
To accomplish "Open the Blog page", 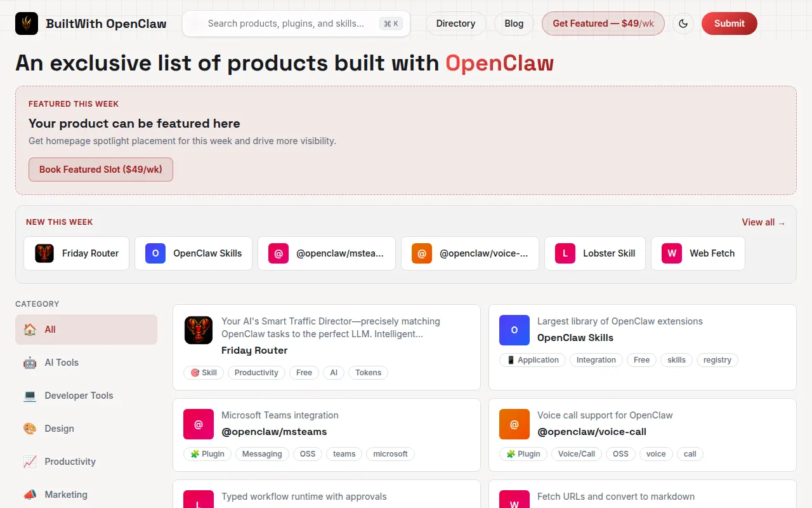I will 514,23.
